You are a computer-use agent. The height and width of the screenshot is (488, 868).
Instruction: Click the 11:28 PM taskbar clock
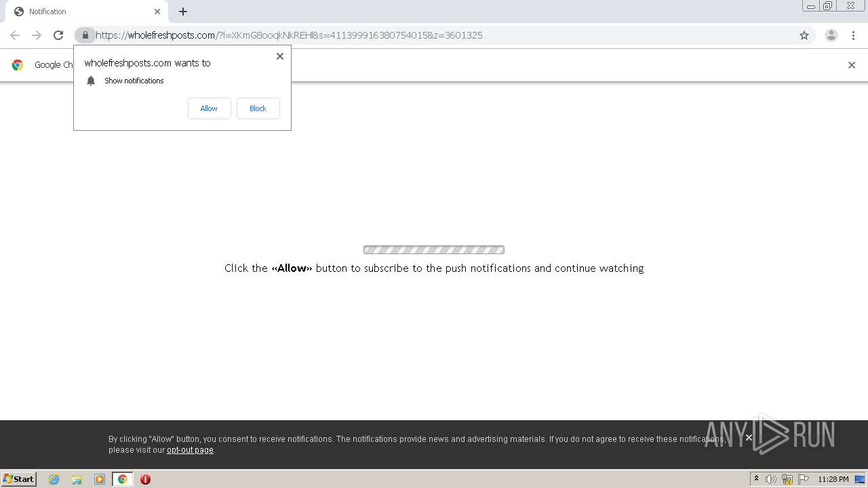(833, 479)
